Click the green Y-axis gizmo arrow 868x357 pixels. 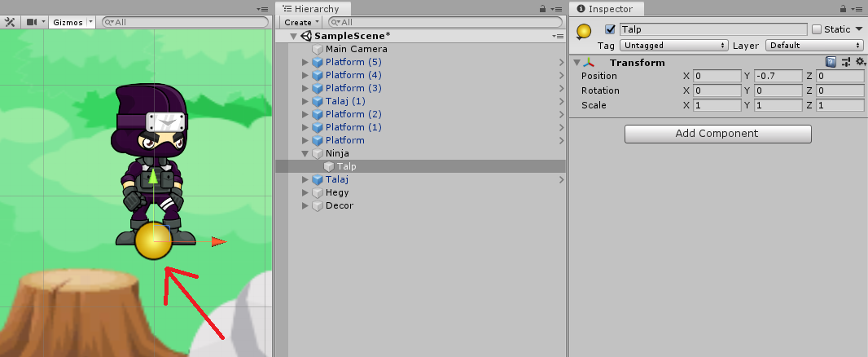(153, 178)
